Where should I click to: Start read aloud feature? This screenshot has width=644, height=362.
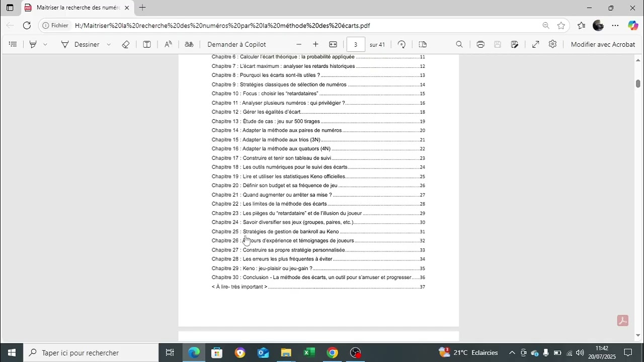coord(168,44)
